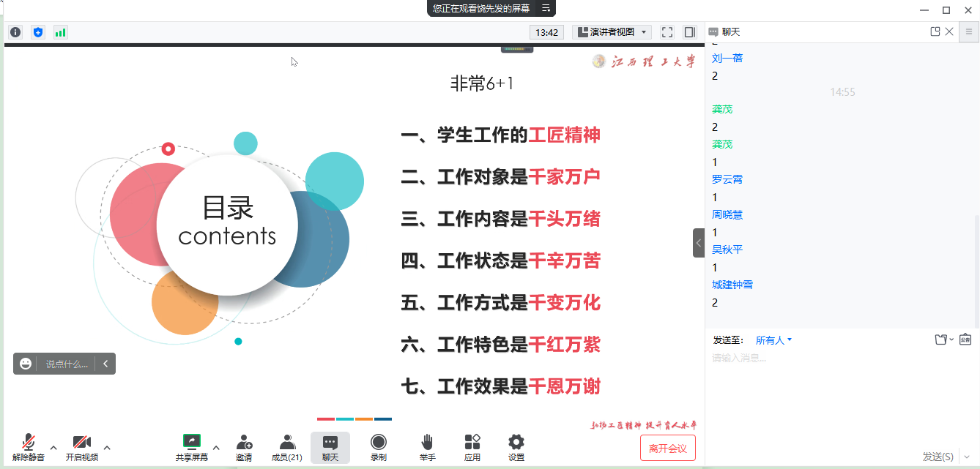Click the 目录 contents circle on slide
Screen dimensions: 980x469
227,225
